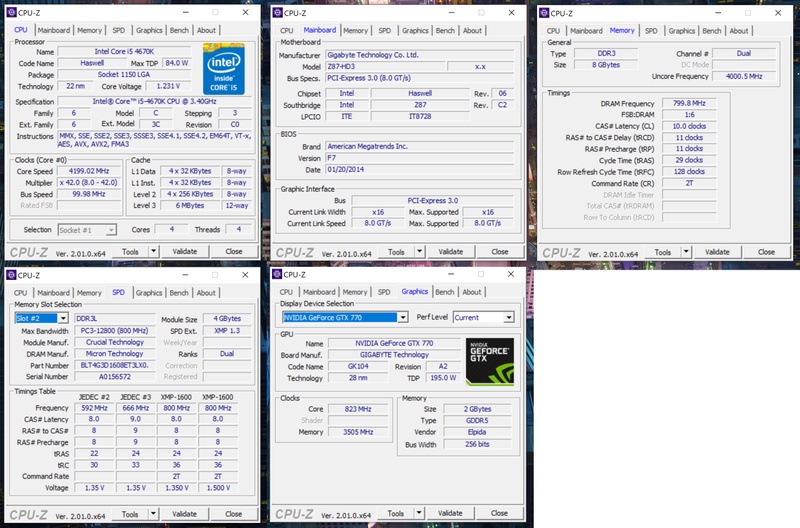Click the GPU Core clock 823 MHz value
Image resolution: width=800 pixels, height=528 pixels.
[x=358, y=409]
